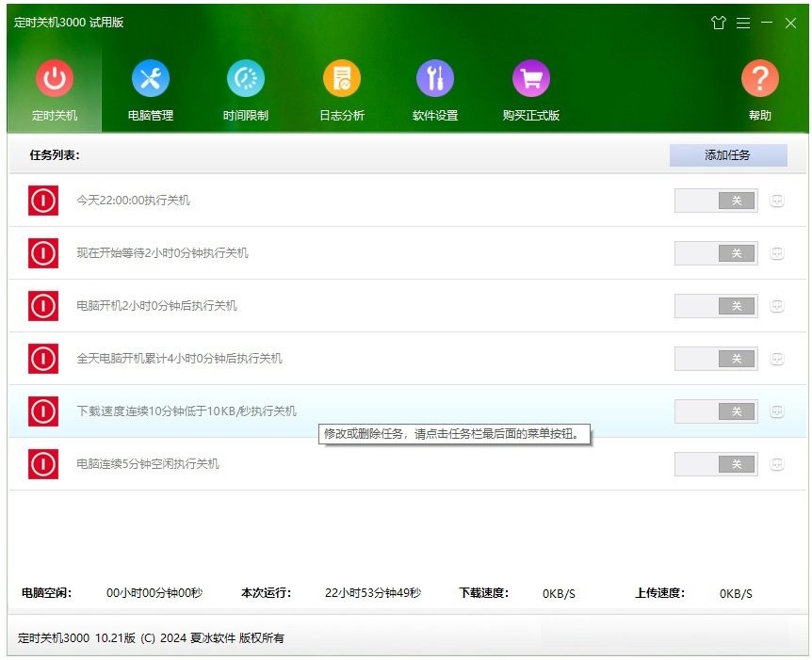Switch to the 帮助 tab
This screenshot has height=660, width=812.
(x=760, y=79)
